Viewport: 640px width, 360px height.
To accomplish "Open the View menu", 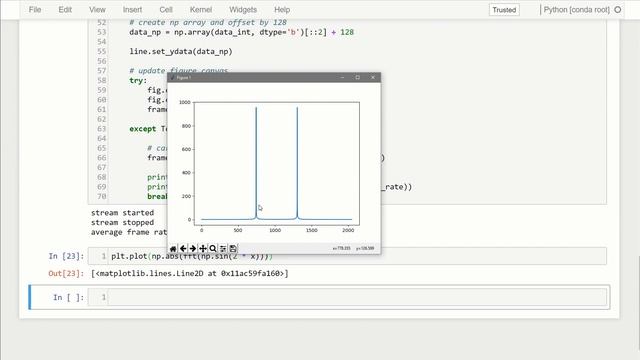I will 97,9.
